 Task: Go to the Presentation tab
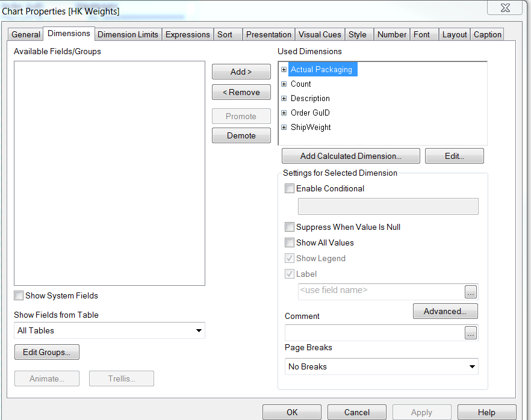point(269,34)
